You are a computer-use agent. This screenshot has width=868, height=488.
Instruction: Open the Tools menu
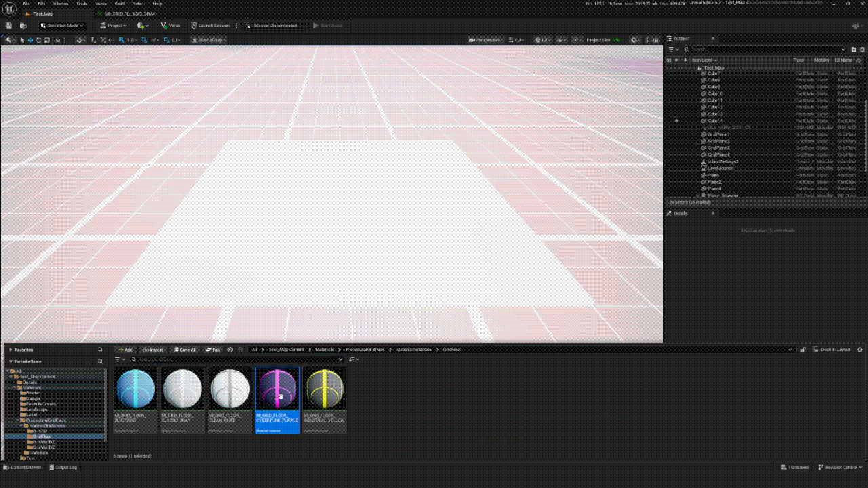click(x=81, y=3)
